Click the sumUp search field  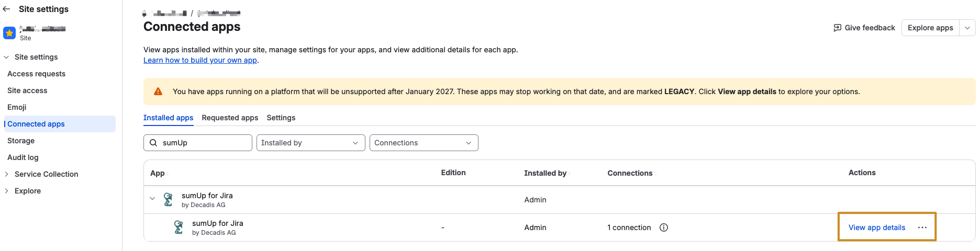pos(198,143)
